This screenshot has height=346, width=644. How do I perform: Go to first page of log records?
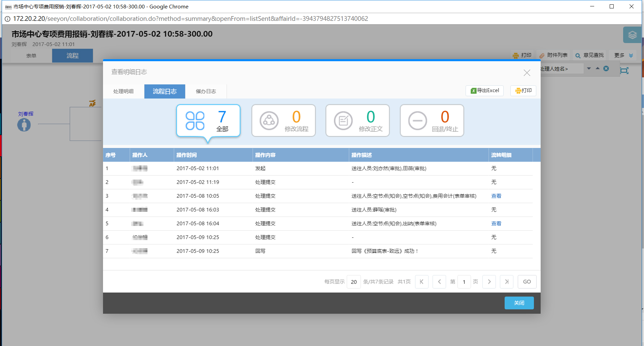click(421, 282)
